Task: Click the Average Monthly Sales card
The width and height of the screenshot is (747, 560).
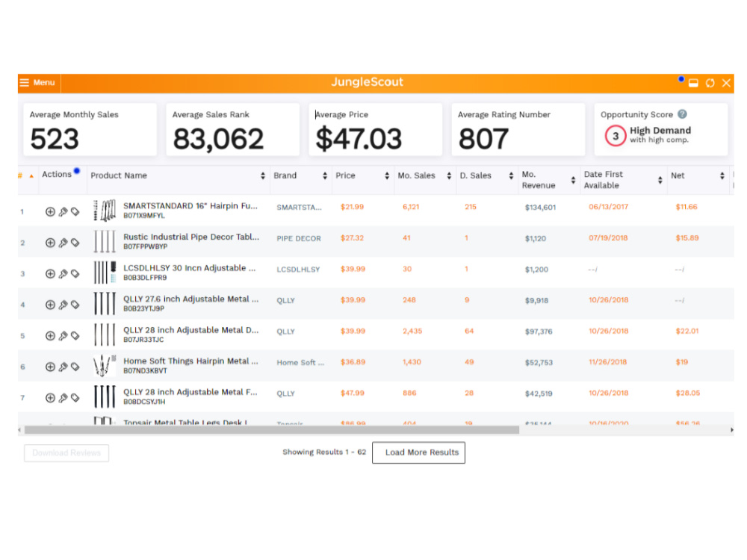Action: [x=90, y=129]
